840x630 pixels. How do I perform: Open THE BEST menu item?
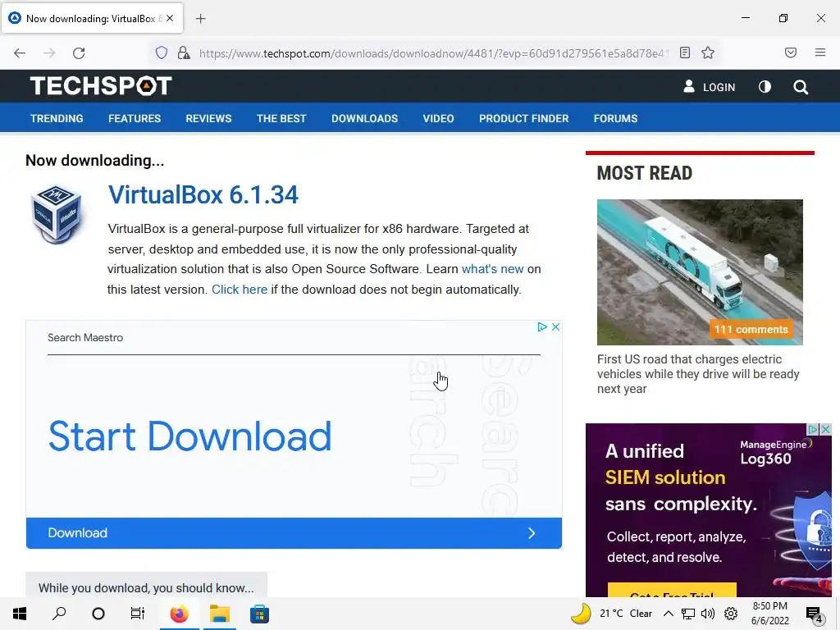pyautogui.click(x=281, y=118)
